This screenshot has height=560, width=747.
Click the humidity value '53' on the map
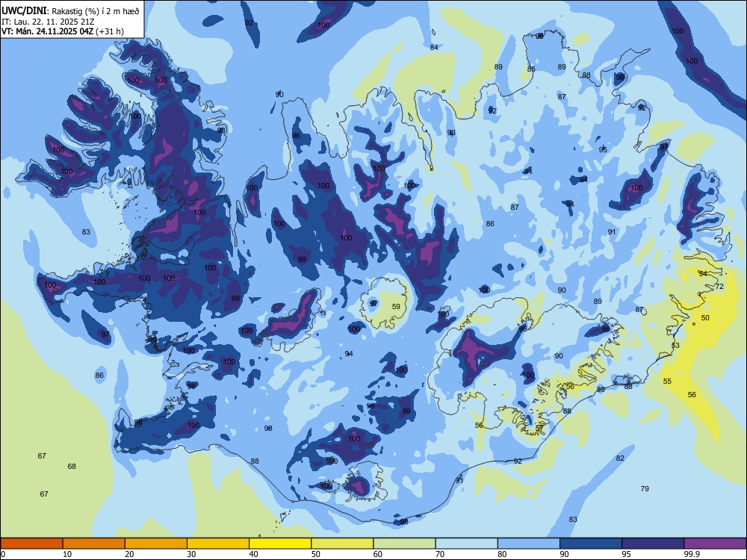coord(675,345)
